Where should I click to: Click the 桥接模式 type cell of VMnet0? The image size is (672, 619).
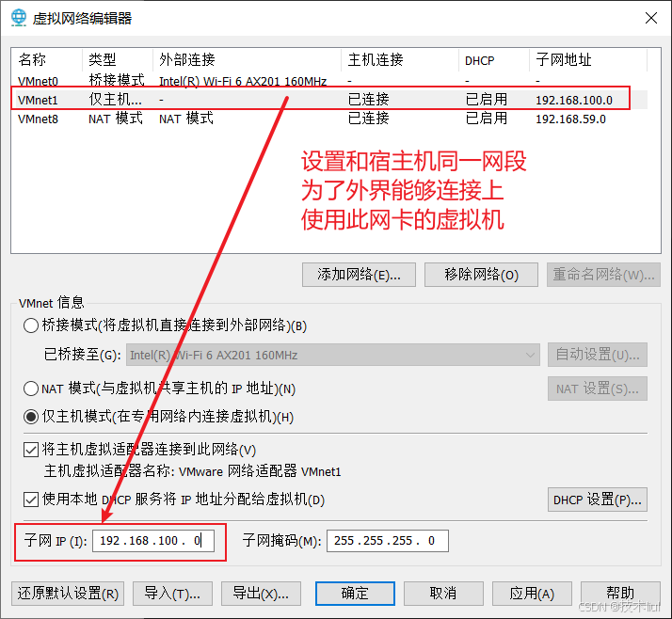pyautogui.click(x=117, y=81)
